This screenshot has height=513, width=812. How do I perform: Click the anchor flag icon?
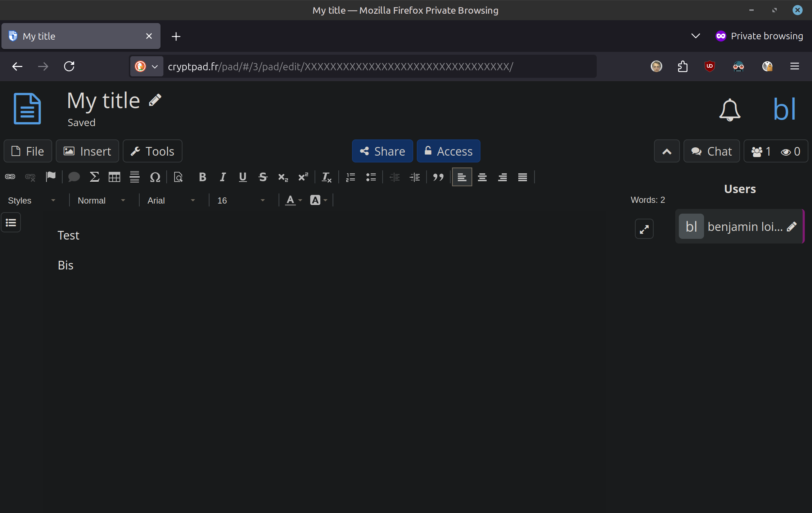click(x=51, y=177)
